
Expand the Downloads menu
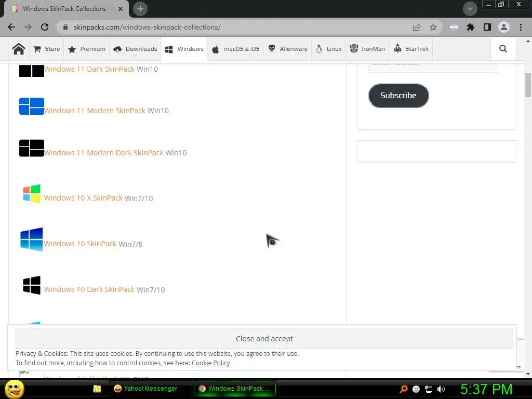pyautogui.click(x=135, y=49)
